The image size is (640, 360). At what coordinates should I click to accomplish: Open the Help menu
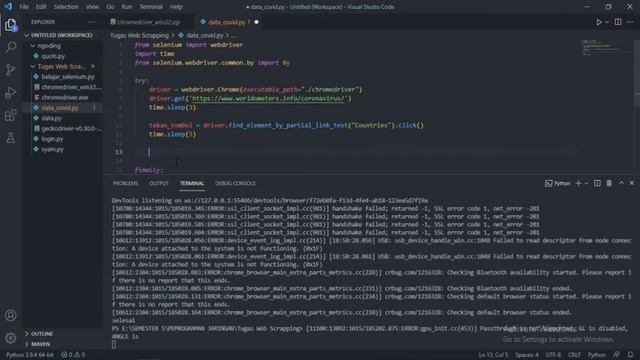pos(176,7)
